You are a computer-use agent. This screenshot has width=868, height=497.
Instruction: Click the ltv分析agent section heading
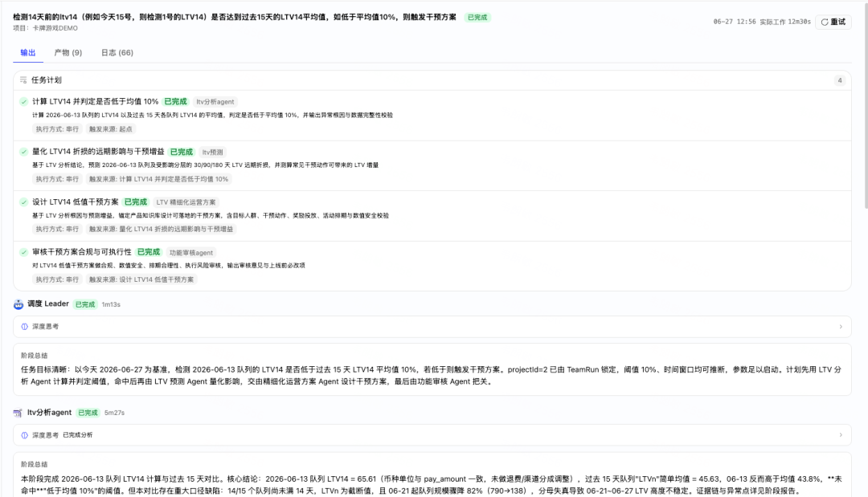tap(49, 413)
